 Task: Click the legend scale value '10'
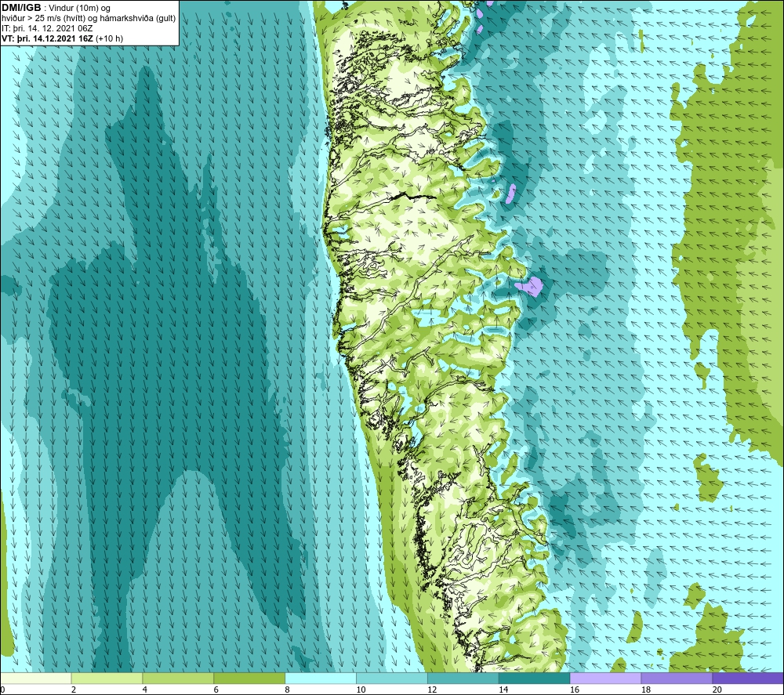click(361, 690)
